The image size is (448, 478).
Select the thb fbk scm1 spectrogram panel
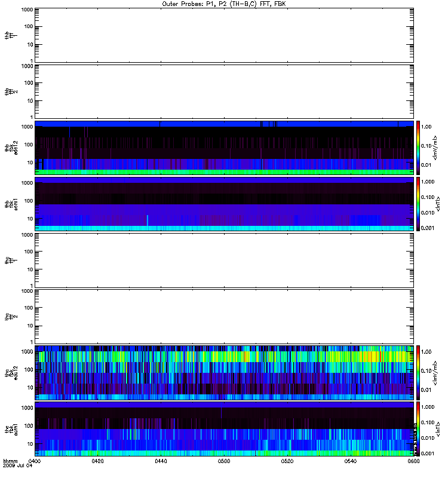point(224,204)
